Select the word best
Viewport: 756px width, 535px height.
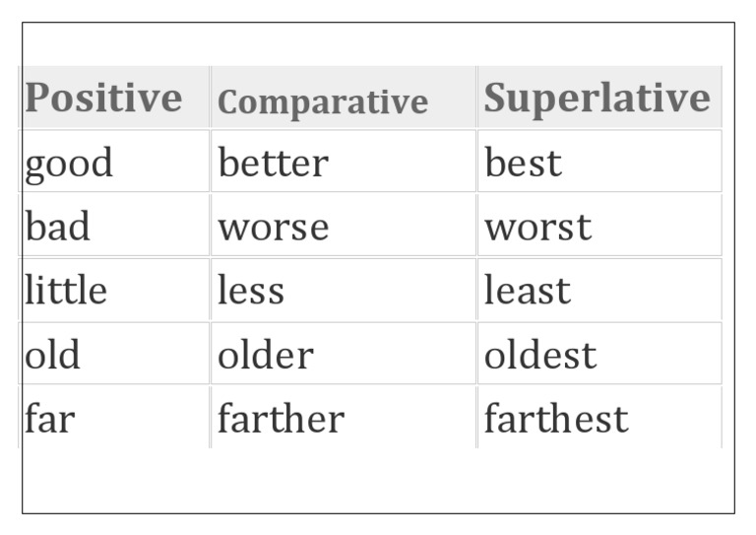(523, 164)
